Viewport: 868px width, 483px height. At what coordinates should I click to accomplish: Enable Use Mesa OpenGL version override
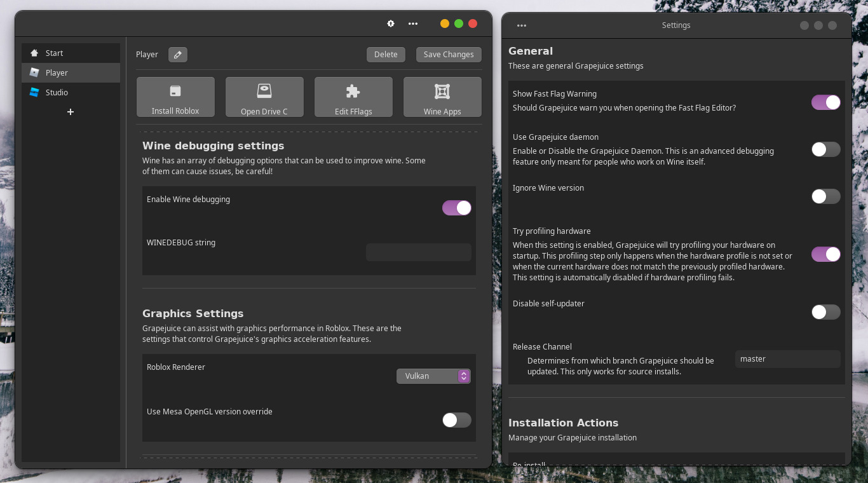(x=456, y=420)
